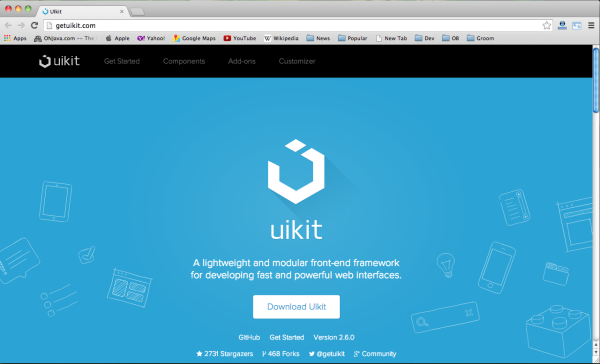Click the large uikit hexagon logo

[x=296, y=171]
